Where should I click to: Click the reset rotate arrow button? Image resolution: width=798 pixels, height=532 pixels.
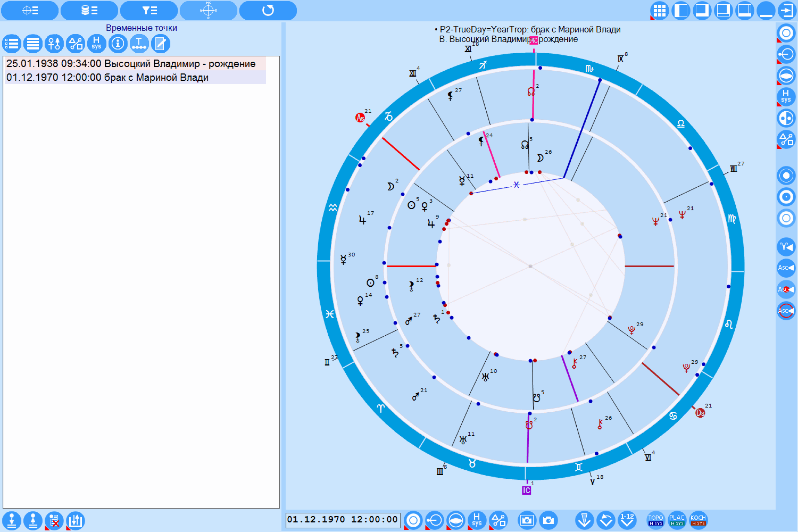tap(268, 11)
